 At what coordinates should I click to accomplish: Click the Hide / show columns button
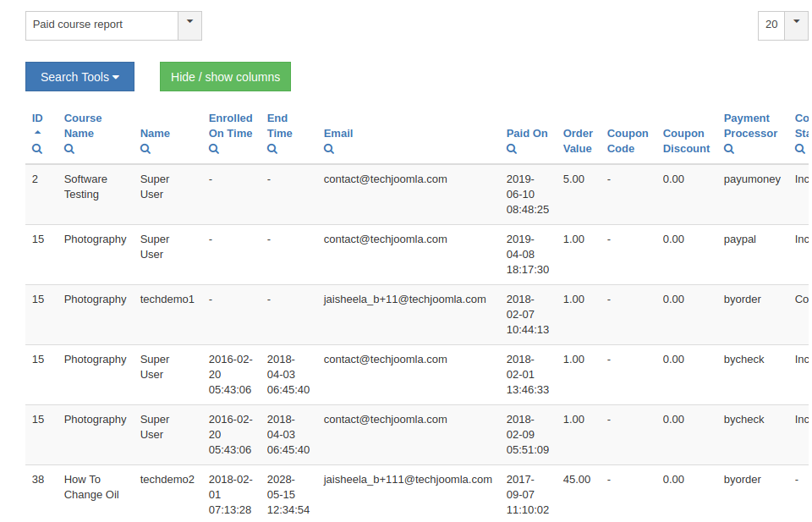coord(225,77)
